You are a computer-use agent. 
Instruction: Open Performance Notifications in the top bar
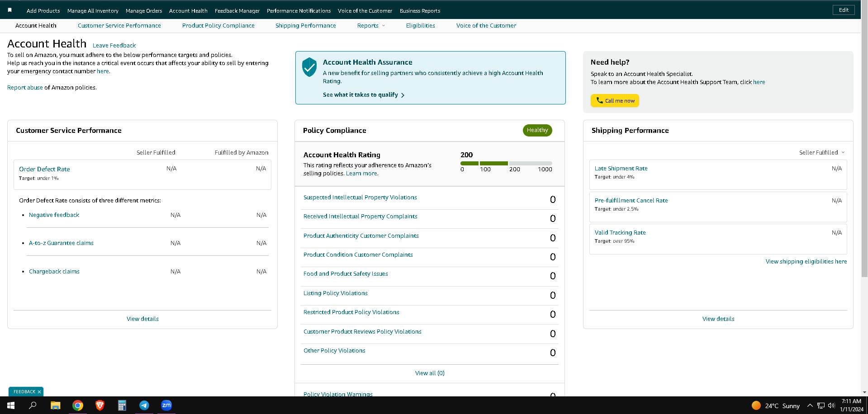pos(299,11)
